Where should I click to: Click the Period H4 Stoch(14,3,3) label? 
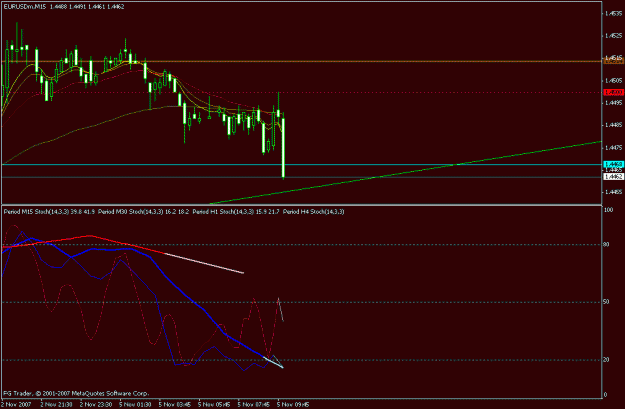pyautogui.click(x=313, y=212)
